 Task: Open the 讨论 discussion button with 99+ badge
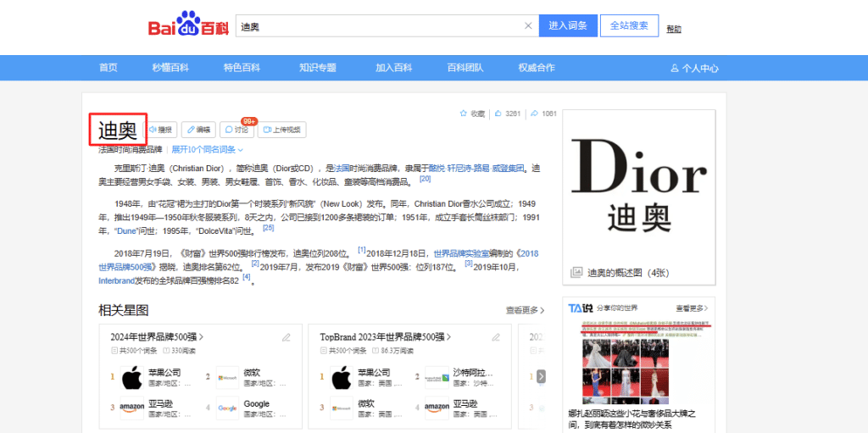point(237,130)
